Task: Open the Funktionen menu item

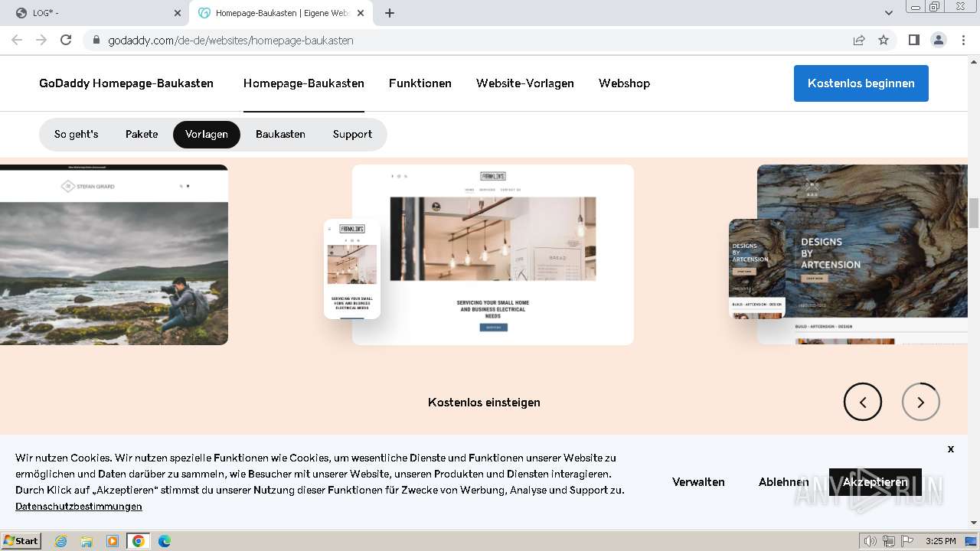Action: coord(420,83)
